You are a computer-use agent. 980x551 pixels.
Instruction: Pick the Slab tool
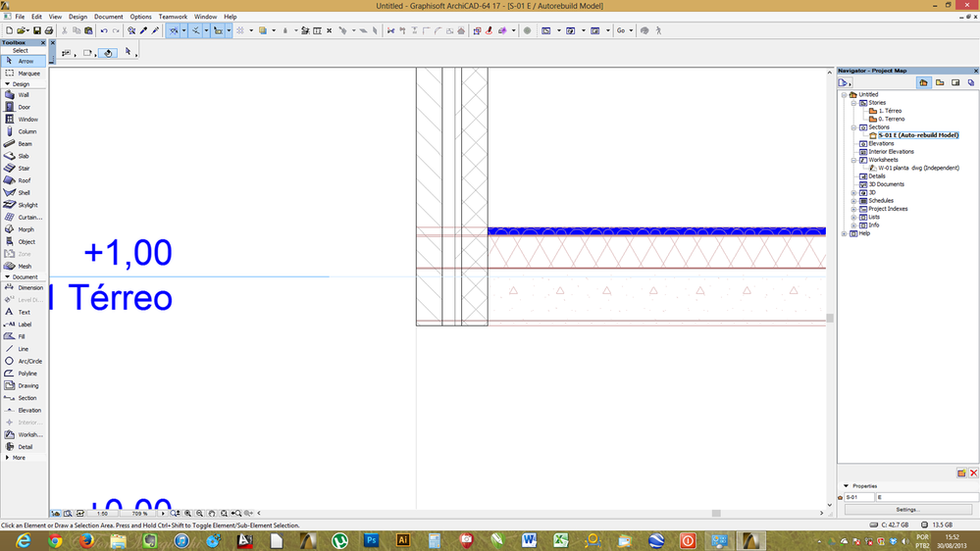point(23,156)
